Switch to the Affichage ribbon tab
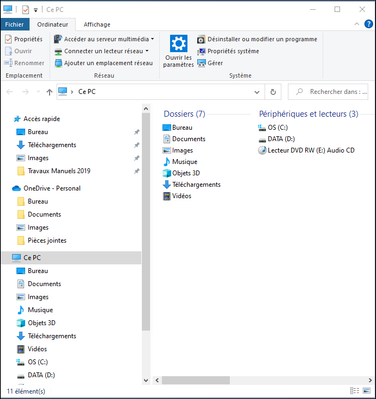 97,24
